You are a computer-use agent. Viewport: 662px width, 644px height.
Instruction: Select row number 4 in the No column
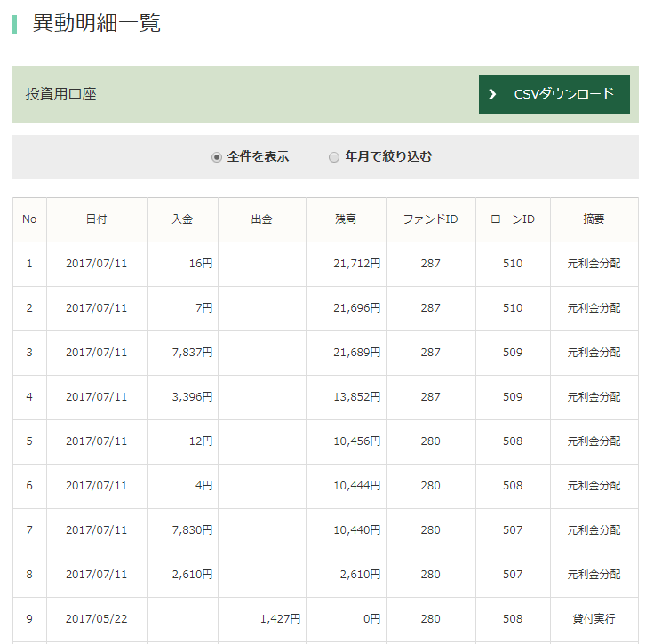click(x=29, y=397)
